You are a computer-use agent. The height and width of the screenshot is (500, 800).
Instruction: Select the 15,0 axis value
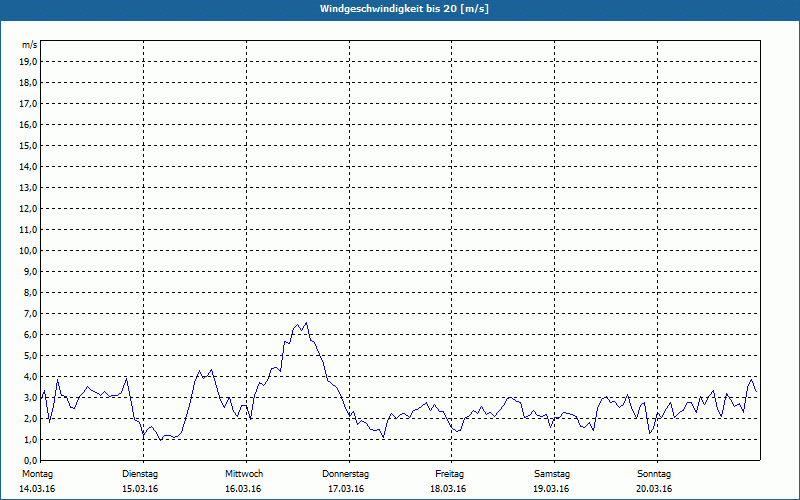click(x=28, y=145)
